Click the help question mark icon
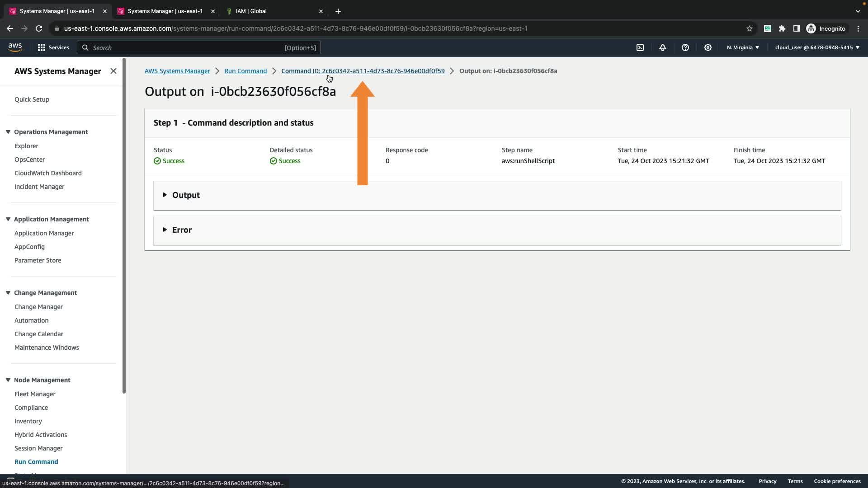The width and height of the screenshot is (868, 488). pos(685,47)
